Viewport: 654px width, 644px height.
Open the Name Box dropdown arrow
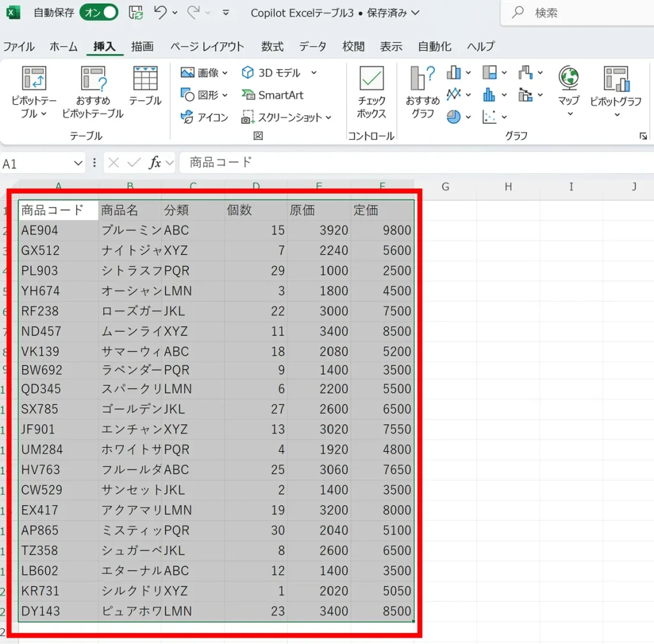[x=79, y=164]
